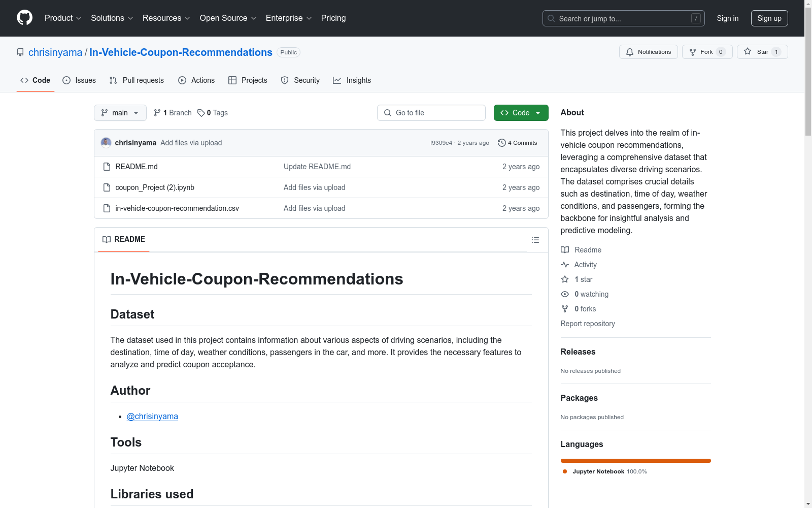Click the tag icon beside 0 Tags

[201, 113]
